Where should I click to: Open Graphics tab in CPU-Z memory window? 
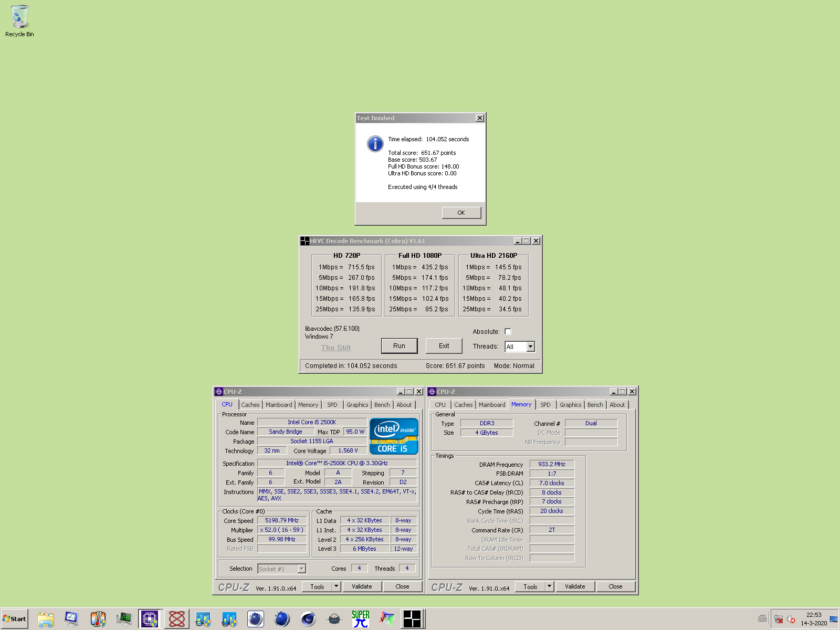coord(571,405)
